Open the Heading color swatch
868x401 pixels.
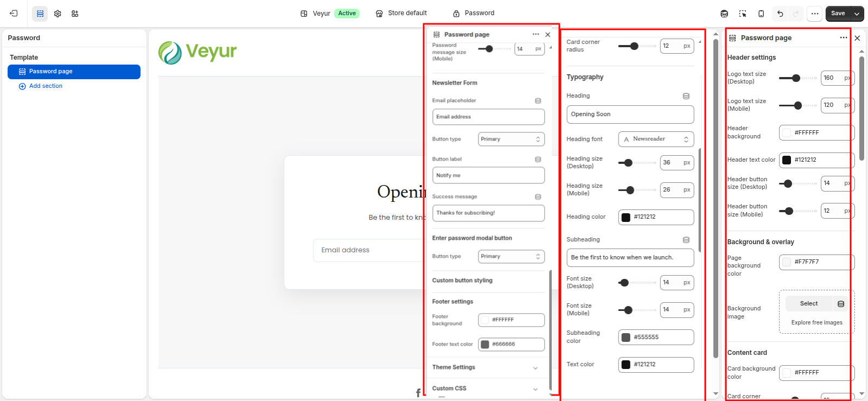[626, 218]
